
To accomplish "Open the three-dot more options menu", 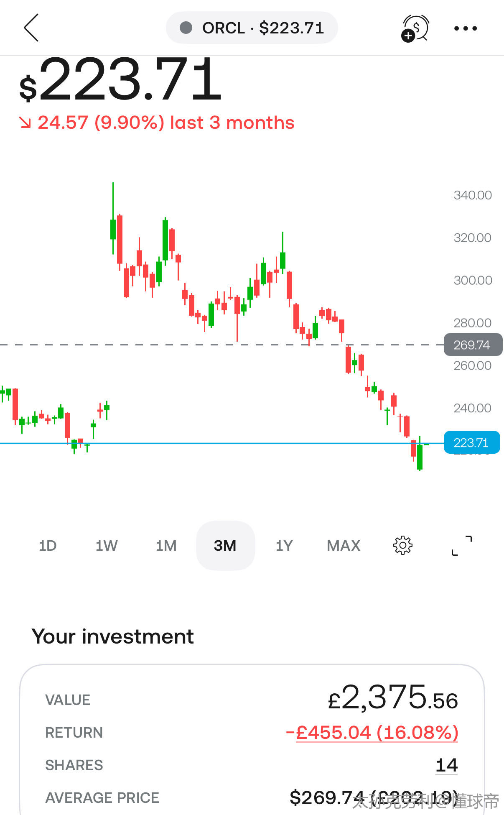I will (466, 28).
